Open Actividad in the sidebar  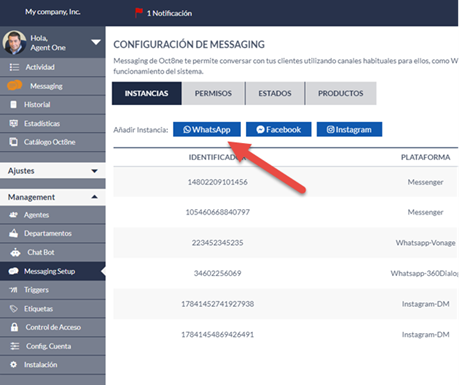click(53, 67)
